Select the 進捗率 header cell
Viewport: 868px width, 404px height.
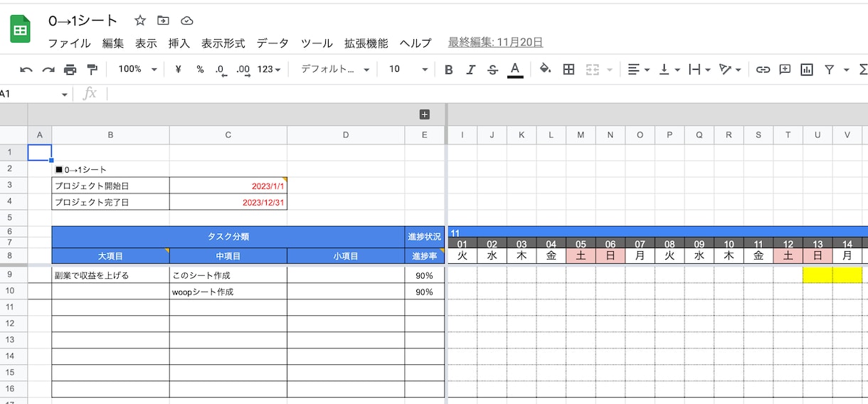point(425,256)
